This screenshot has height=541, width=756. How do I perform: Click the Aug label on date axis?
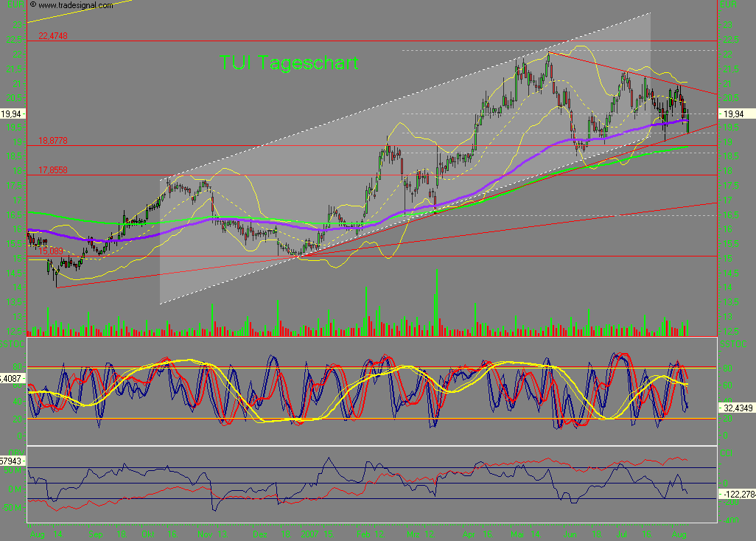click(x=38, y=534)
